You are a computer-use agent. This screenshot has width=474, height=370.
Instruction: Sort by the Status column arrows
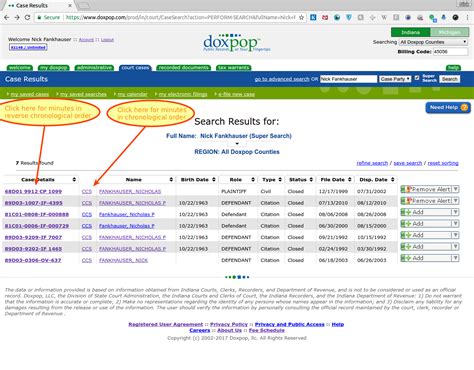point(311,179)
